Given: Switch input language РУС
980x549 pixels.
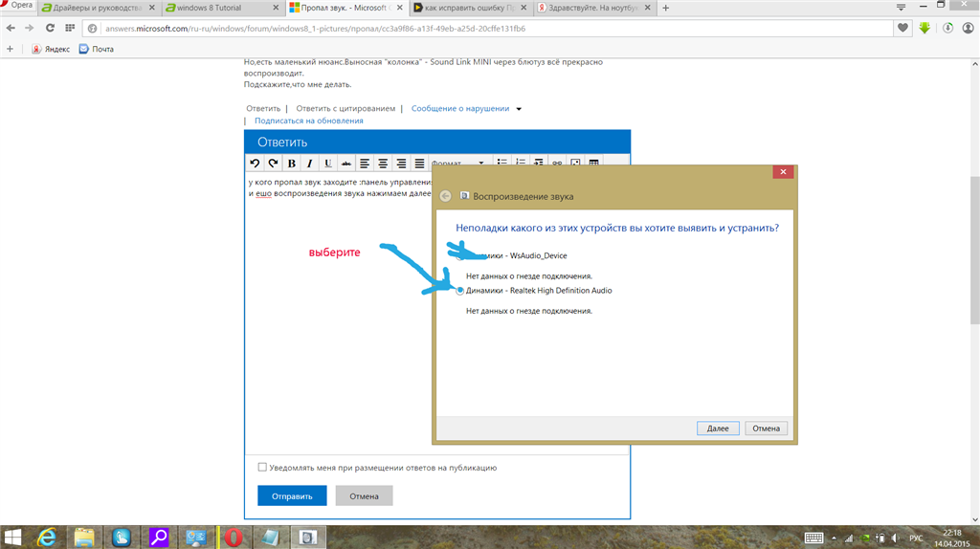Looking at the screenshot, I should (916, 538).
